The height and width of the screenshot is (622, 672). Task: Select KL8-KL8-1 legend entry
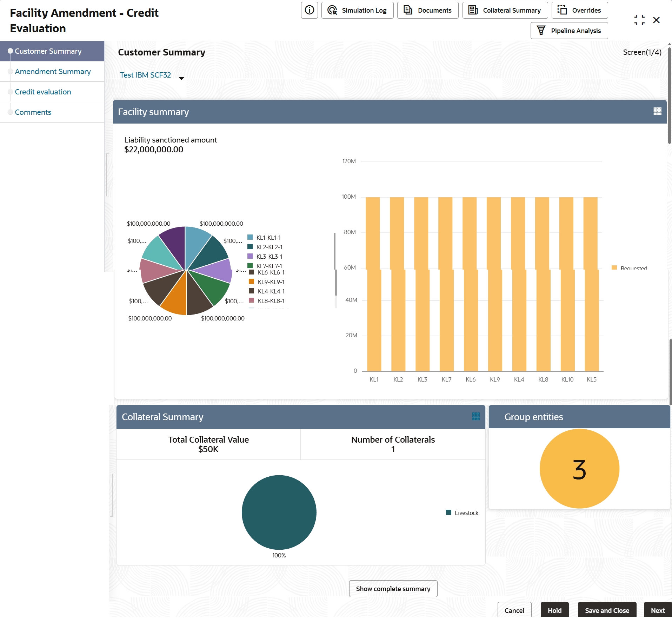[267, 301]
